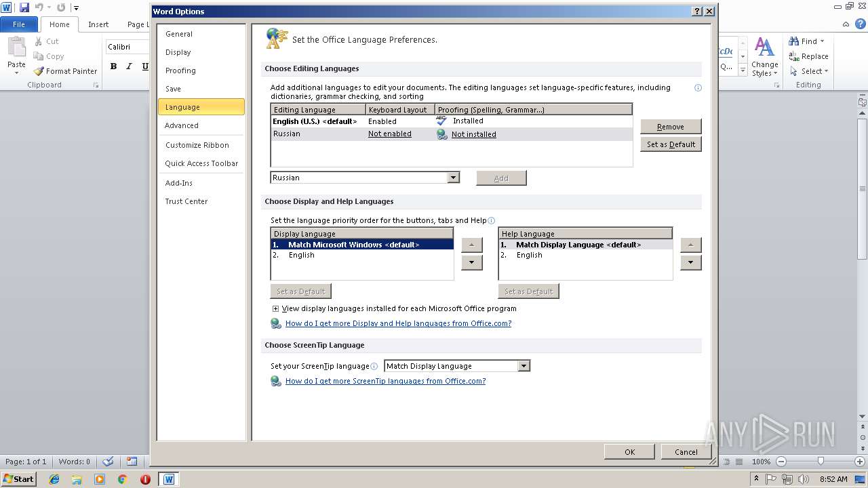Image resolution: width=868 pixels, height=488 pixels.
Task: Open the File tab
Action: 19,24
